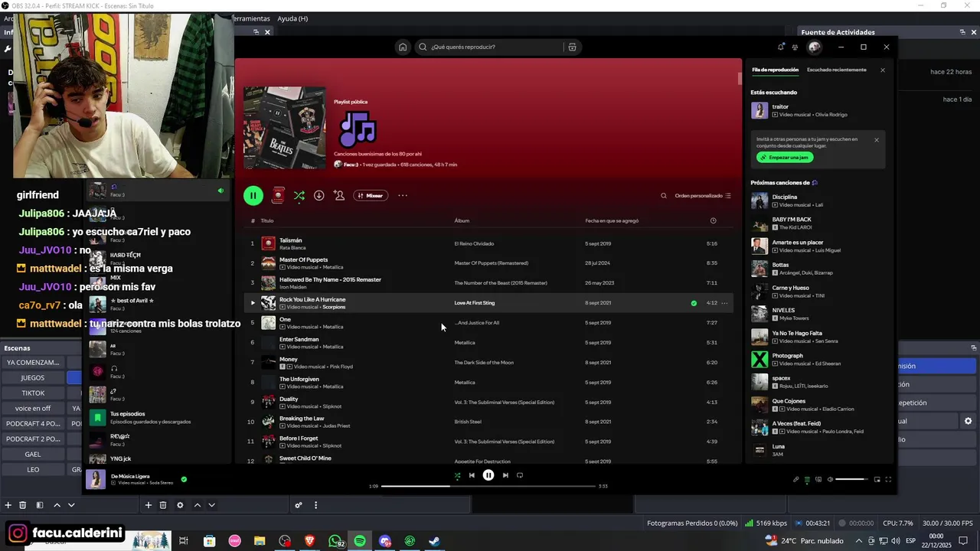Viewport: 980px width, 551px height.
Task: Open the Spotify profile avatar menu
Action: pos(814,47)
